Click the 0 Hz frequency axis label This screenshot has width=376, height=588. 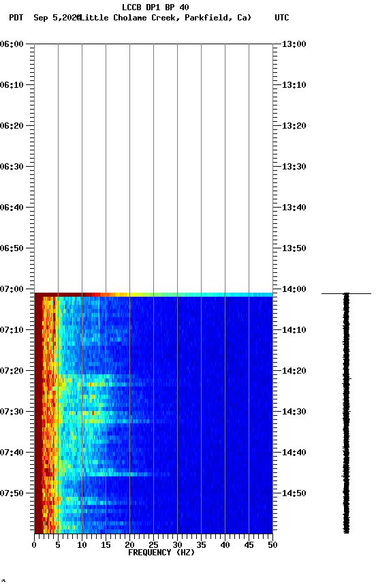[34, 545]
